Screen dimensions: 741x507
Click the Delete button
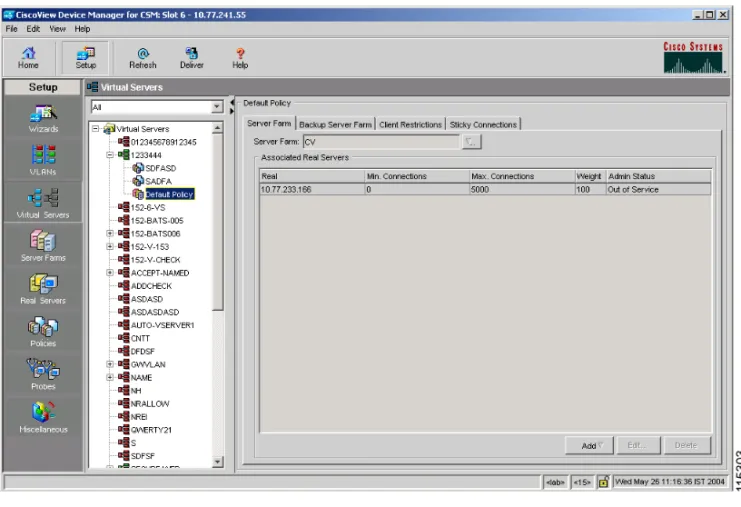[x=687, y=446]
